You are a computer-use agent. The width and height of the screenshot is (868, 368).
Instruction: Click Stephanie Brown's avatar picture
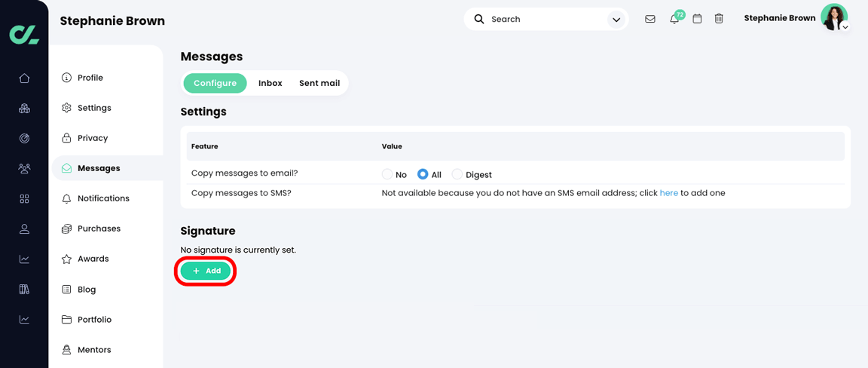[x=833, y=17]
